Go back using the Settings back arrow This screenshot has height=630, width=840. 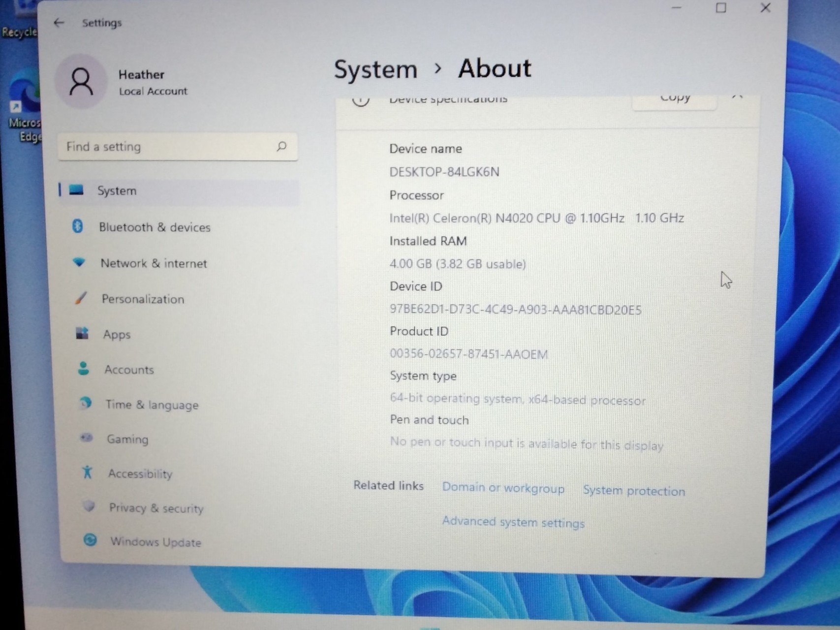[59, 23]
